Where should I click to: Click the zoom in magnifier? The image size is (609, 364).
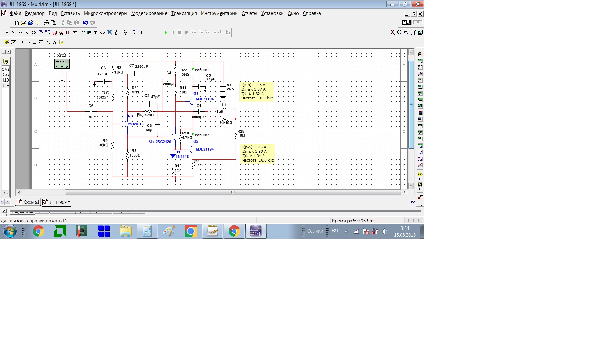393,32
